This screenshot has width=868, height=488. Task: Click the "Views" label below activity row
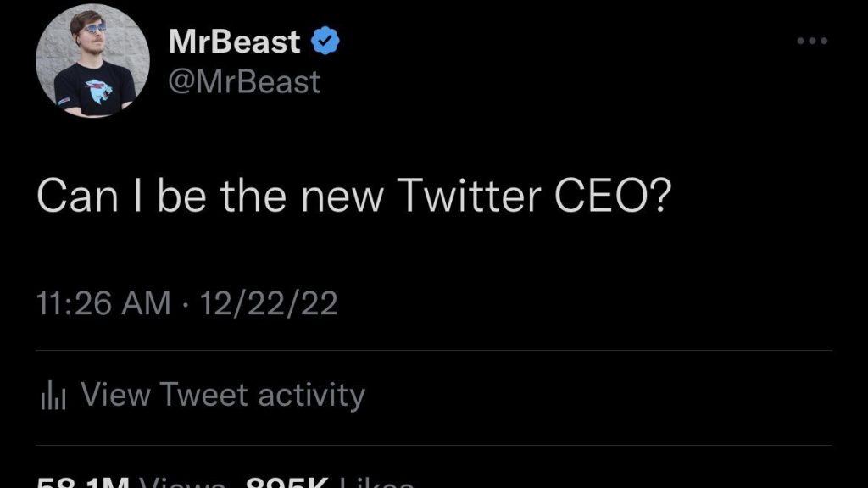[183, 485]
